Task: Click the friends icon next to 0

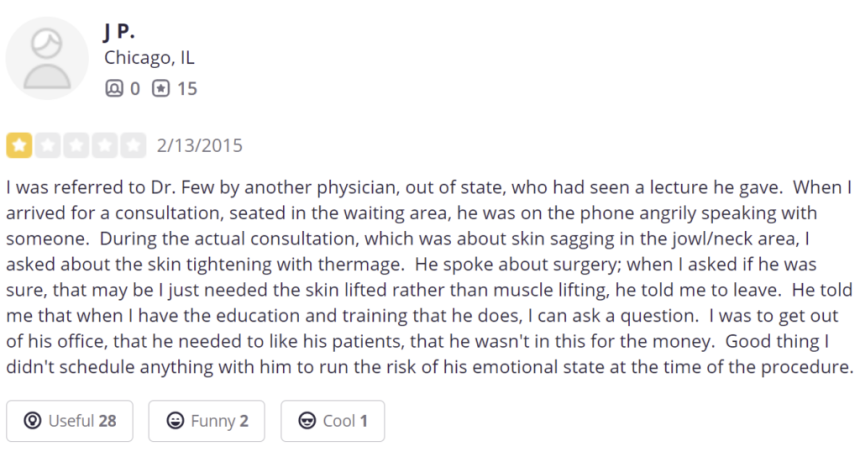Action: pos(114,88)
